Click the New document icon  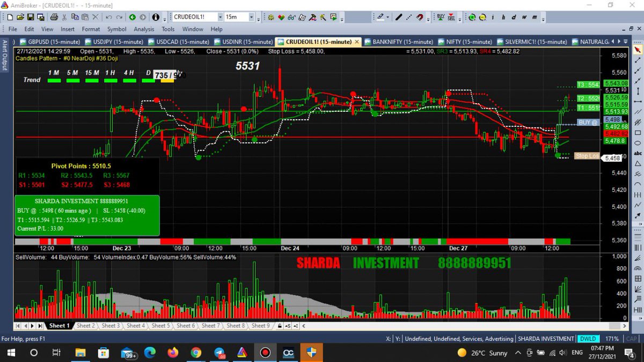click(x=10, y=17)
